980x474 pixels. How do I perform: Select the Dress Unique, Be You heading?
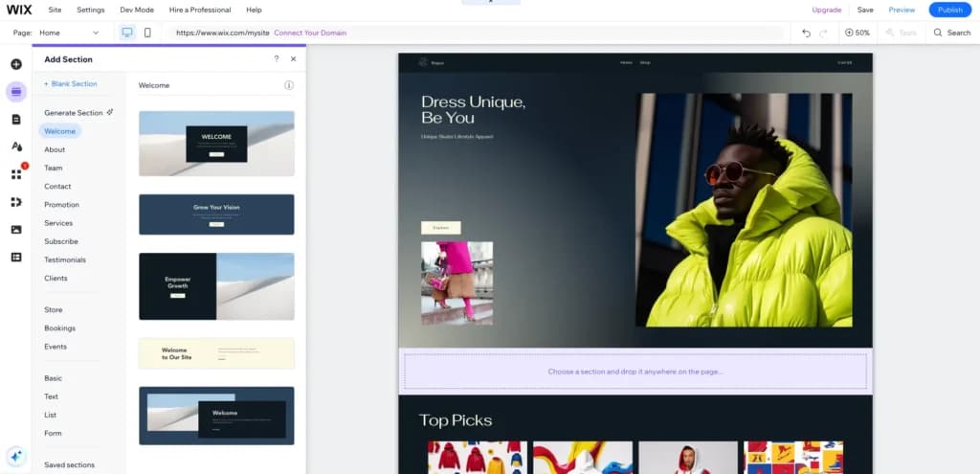point(473,109)
